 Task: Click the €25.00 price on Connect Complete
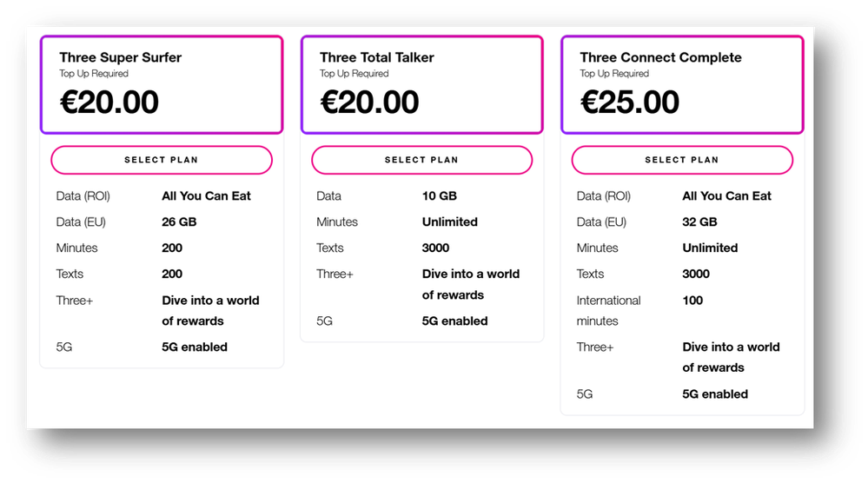[629, 103]
